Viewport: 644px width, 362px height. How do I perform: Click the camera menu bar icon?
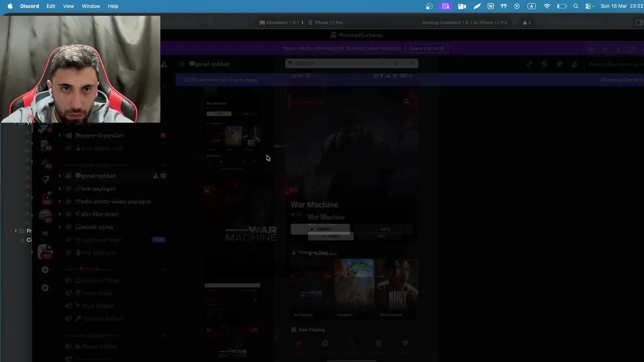point(462,6)
